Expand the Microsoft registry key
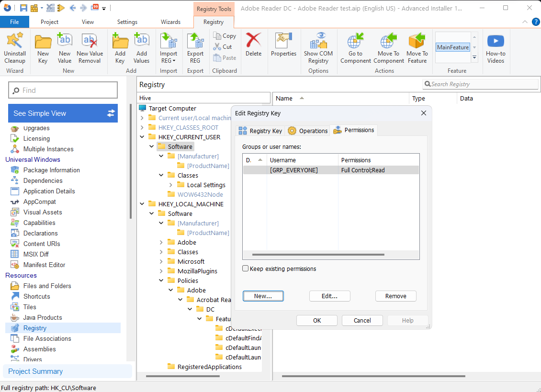 161,261
